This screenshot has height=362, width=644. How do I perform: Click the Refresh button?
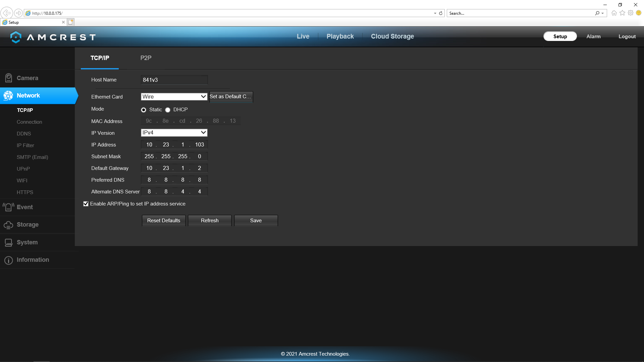click(x=210, y=221)
